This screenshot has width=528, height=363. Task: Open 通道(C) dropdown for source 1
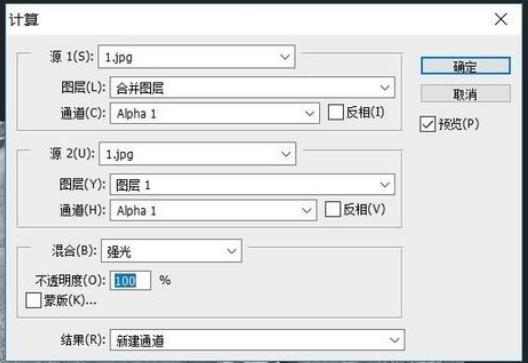[214, 113]
